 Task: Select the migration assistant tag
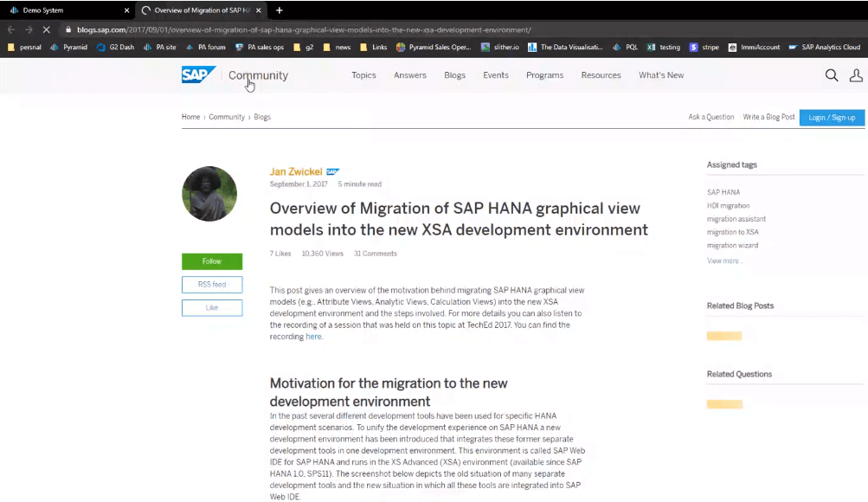coord(736,219)
